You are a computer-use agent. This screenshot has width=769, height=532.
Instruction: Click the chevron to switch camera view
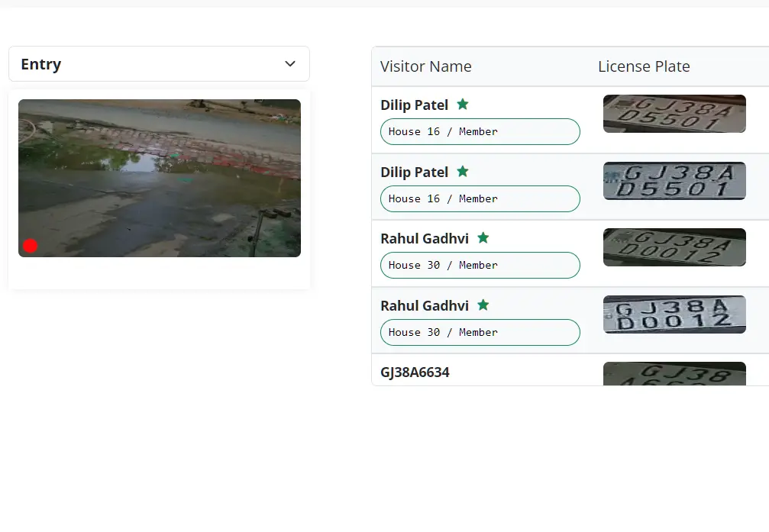[289, 64]
